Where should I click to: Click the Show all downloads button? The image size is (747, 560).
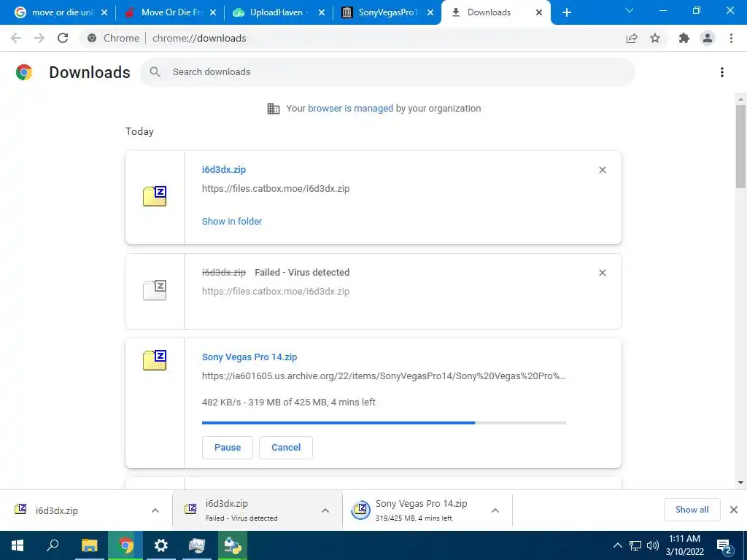click(692, 510)
